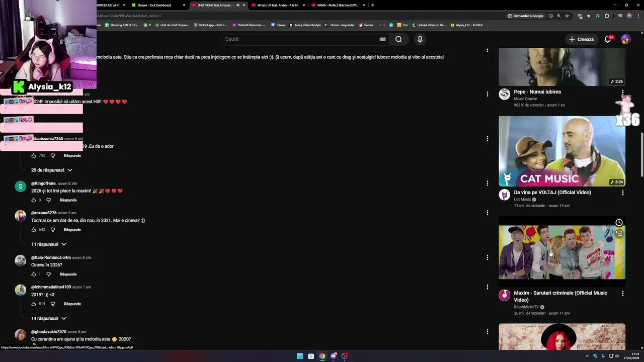This screenshot has width=644, height=362.
Task: Open comment options beside @KingofHate. comment
Action: 487,183
